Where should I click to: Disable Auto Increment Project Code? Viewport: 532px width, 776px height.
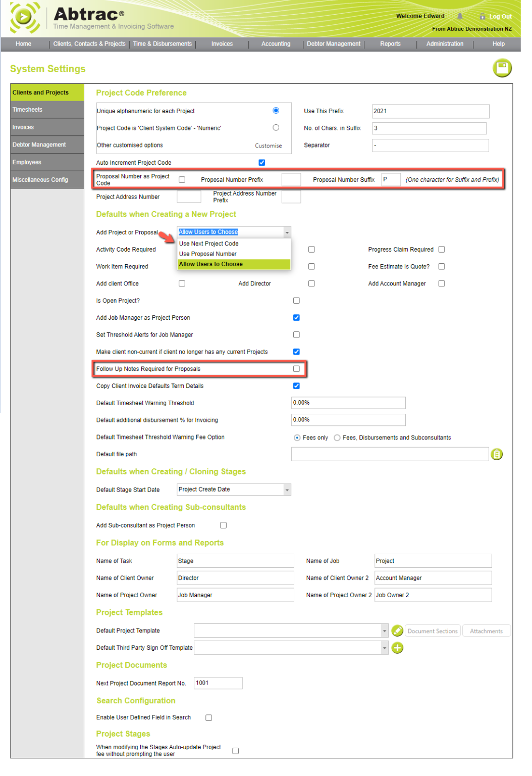point(261,162)
